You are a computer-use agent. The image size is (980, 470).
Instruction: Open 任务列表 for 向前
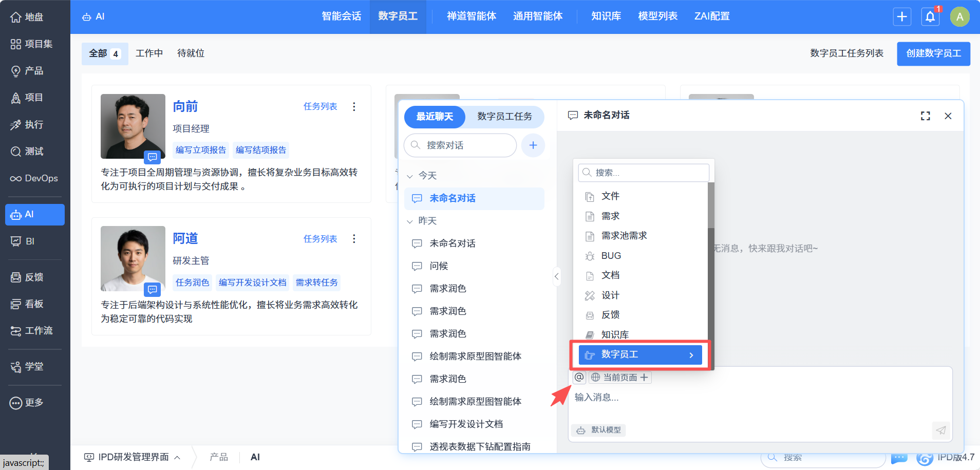pos(320,106)
